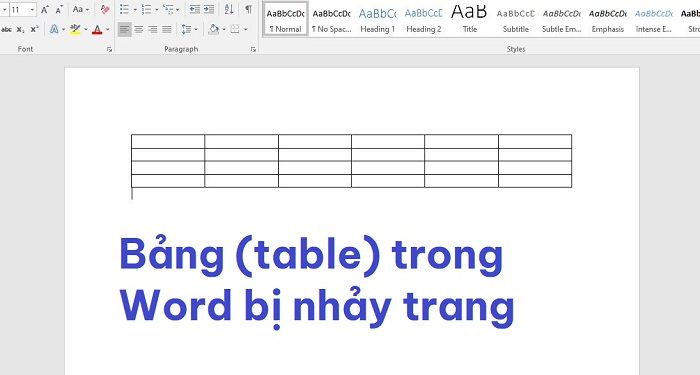
Task: Apply the Subtitle style
Action: tap(516, 19)
